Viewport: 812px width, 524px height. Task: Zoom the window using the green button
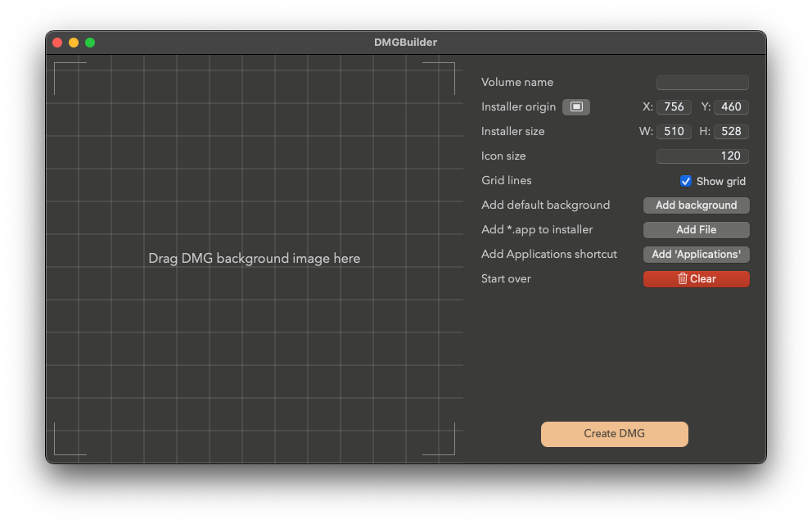(x=90, y=43)
